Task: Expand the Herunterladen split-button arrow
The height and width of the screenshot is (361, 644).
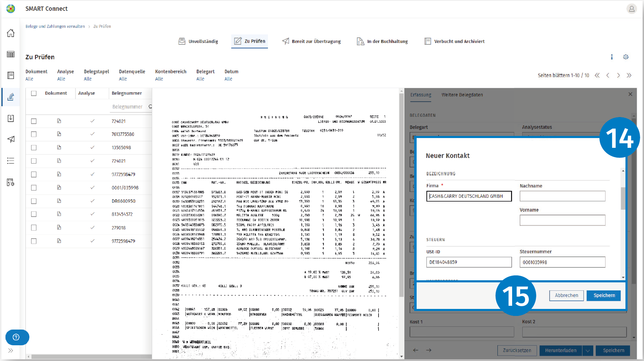Action: coord(588,350)
